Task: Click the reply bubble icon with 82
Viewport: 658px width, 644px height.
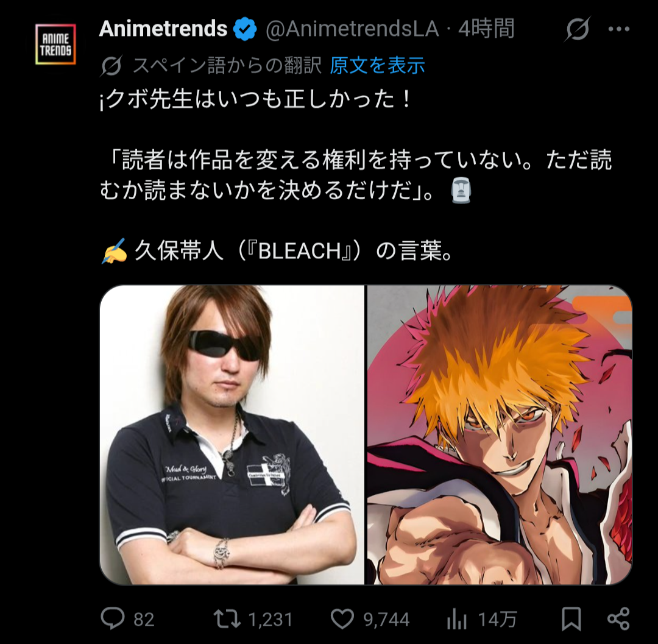Action: pyautogui.click(x=113, y=618)
